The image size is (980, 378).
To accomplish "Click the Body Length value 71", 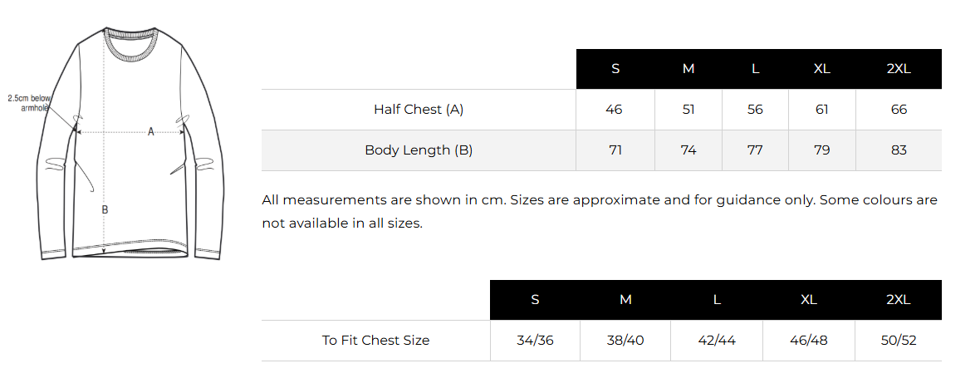I will (615, 150).
